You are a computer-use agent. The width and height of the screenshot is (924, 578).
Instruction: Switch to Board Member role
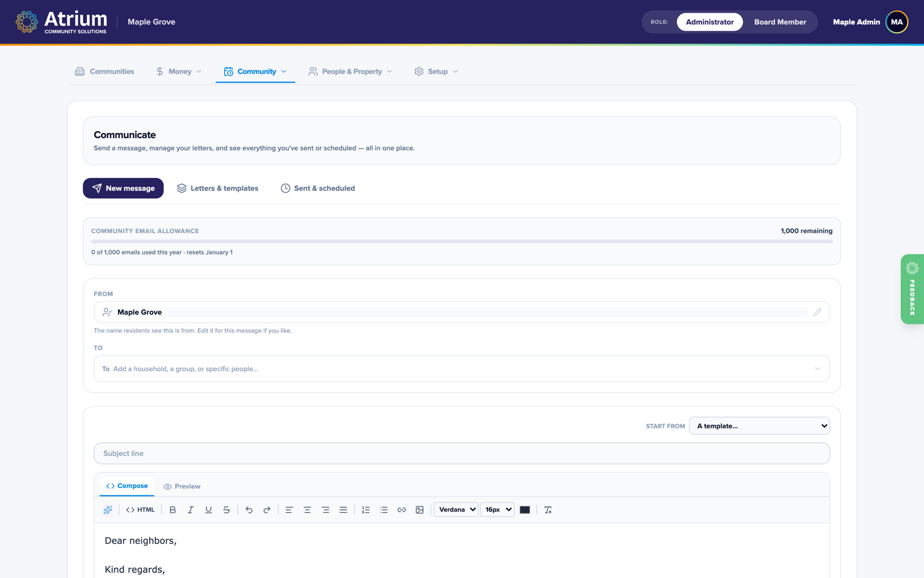(780, 22)
